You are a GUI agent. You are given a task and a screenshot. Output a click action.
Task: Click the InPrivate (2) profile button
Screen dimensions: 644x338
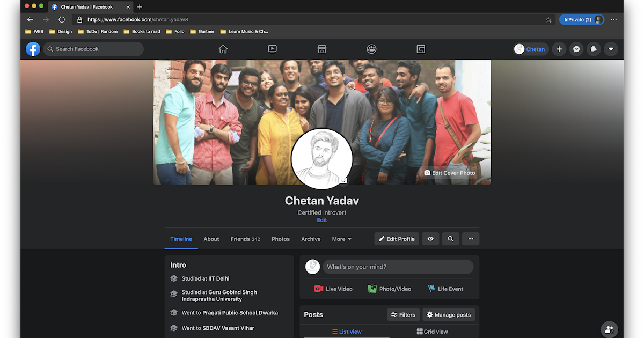click(582, 19)
